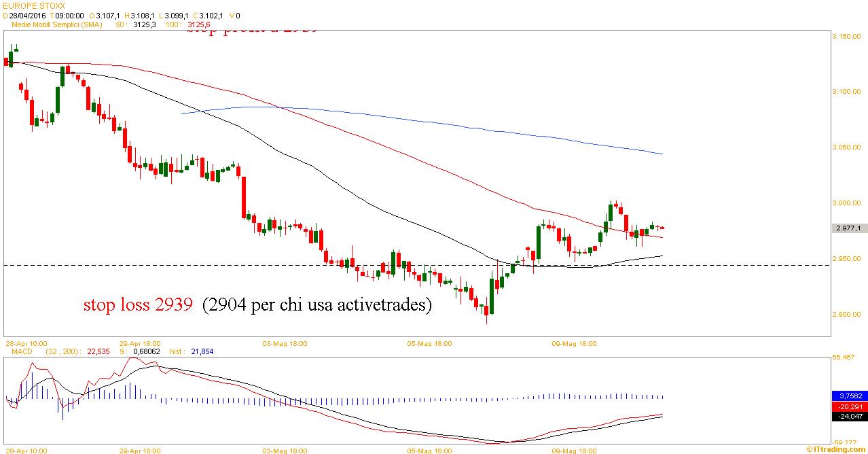Click the 2.900,00 price axis label

pyautogui.click(x=846, y=315)
